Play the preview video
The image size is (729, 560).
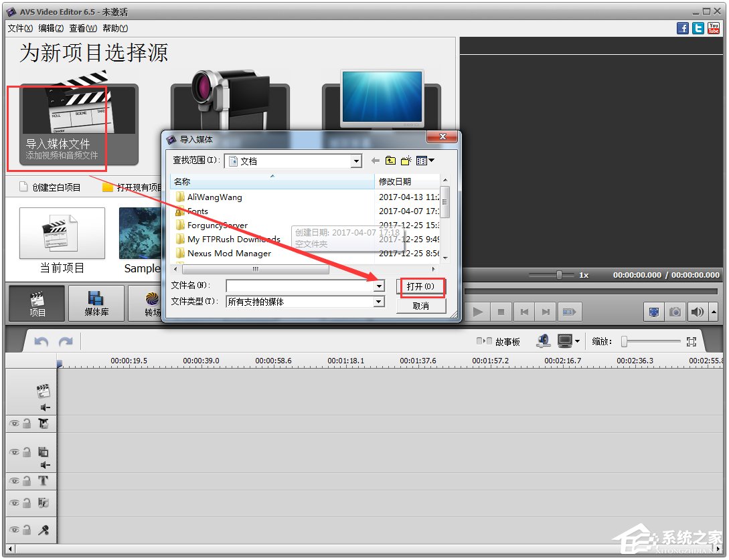point(478,312)
